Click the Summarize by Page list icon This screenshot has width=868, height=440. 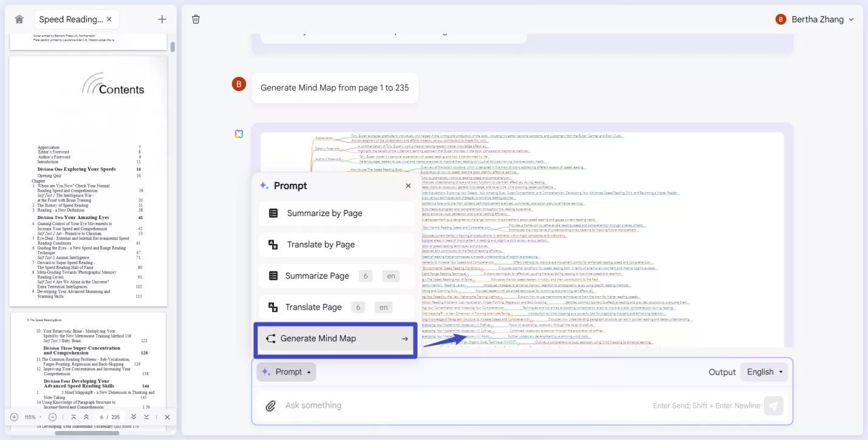273,213
